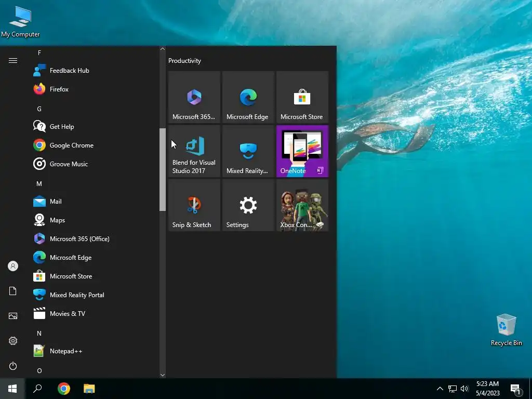Show hidden system tray icons
The image size is (532, 399).
(x=440, y=389)
